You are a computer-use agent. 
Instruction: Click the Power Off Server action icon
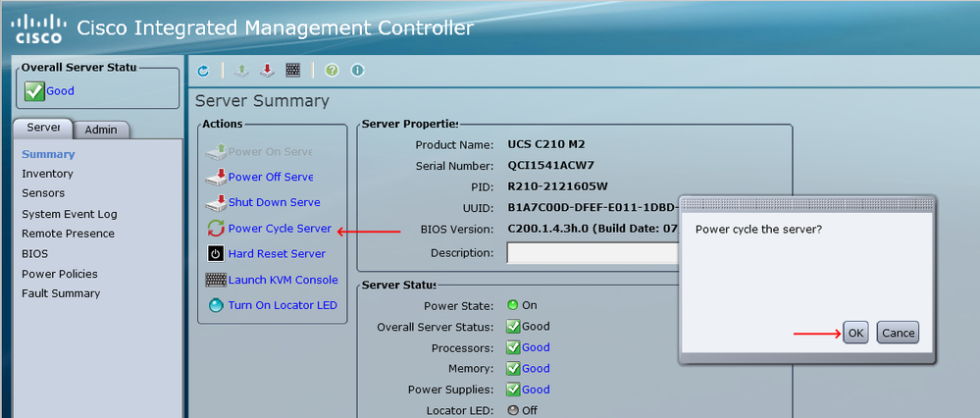pos(216,177)
